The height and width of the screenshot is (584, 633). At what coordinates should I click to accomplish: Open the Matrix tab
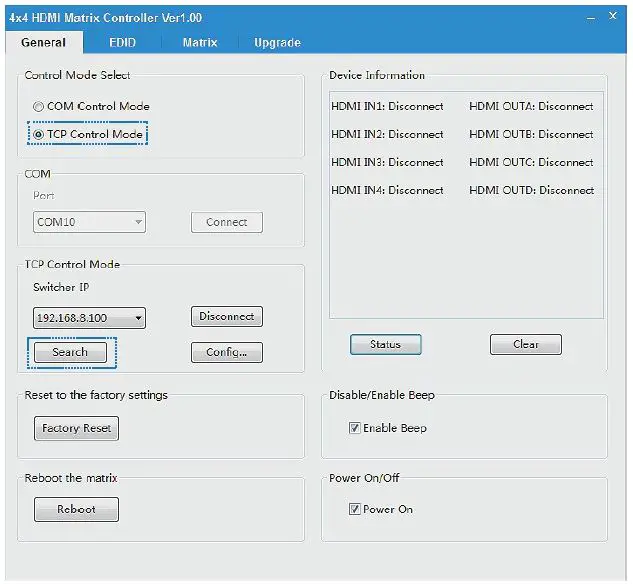(200, 42)
